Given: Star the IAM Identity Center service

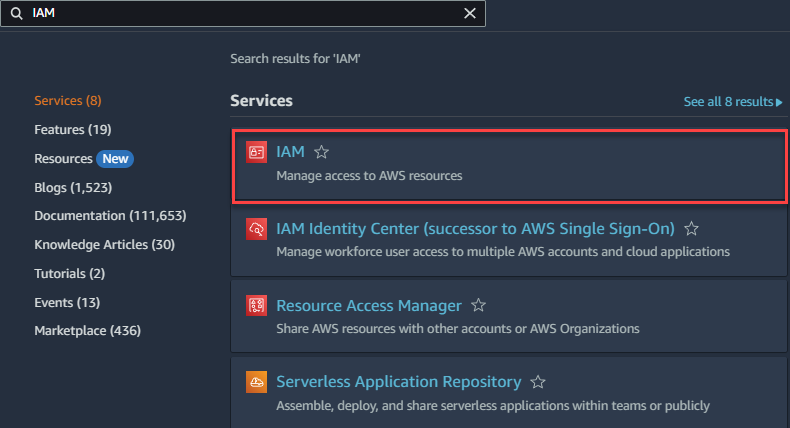Looking at the screenshot, I should tap(691, 228).
